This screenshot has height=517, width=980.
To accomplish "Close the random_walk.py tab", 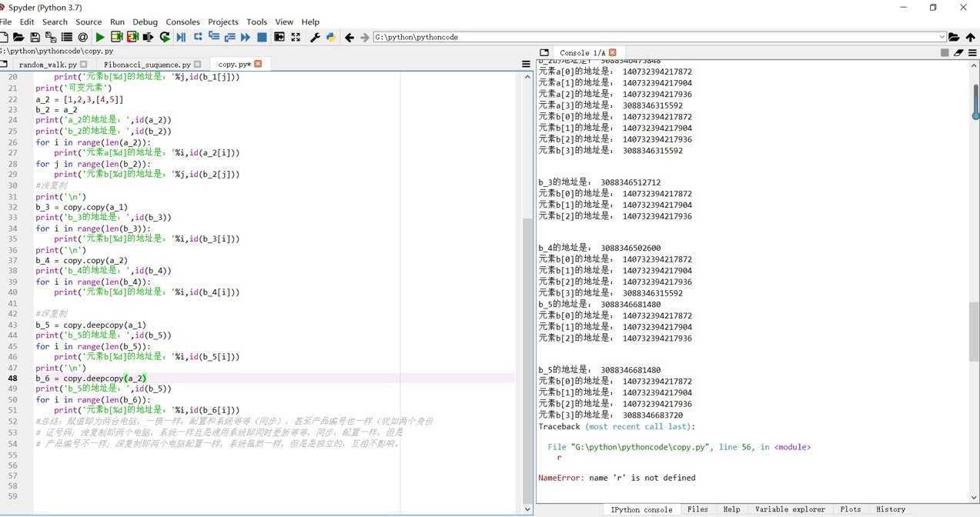I will [x=84, y=64].
